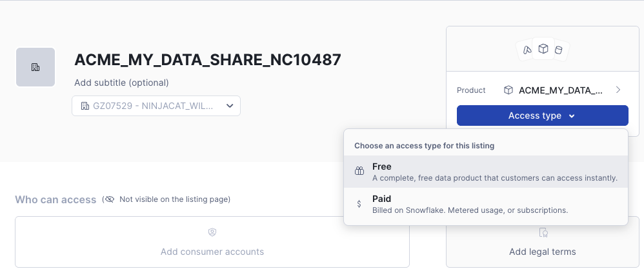Image resolution: width=644 pixels, height=280 pixels.
Task: Click the dollar sign icon beside Paid
Action: click(x=359, y=204)
